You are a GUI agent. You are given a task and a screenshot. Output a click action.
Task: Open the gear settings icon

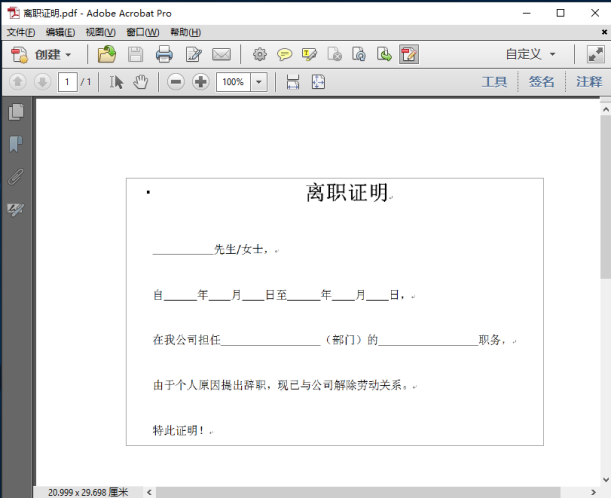pyautogui.click(x=260, y=55)
